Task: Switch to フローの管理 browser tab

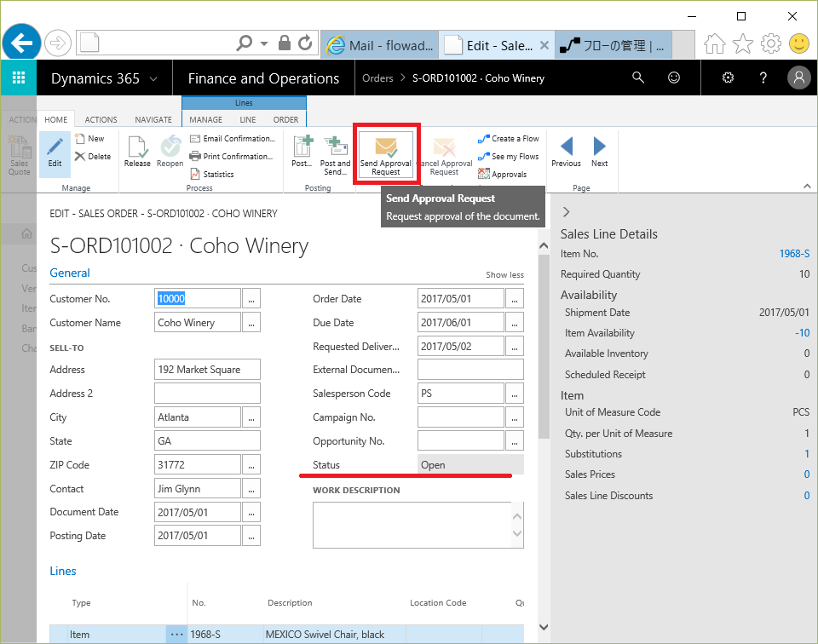Action: pyautogui.click(x=613, y=45)
